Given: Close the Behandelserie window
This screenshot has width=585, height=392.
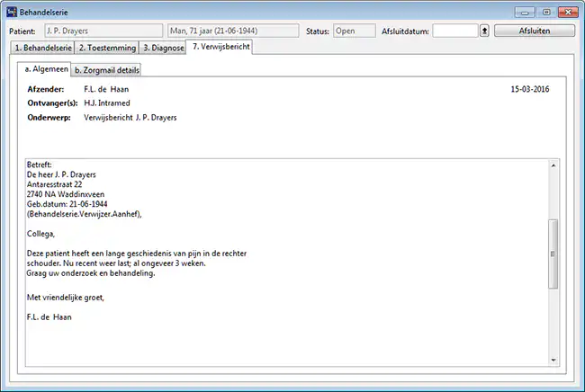Looking at the screenshot, I should [x=568, y=13].
